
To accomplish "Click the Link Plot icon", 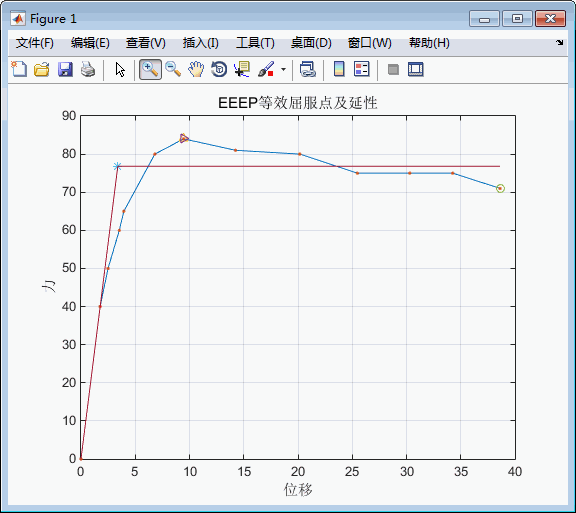I will tap(308, 69).
